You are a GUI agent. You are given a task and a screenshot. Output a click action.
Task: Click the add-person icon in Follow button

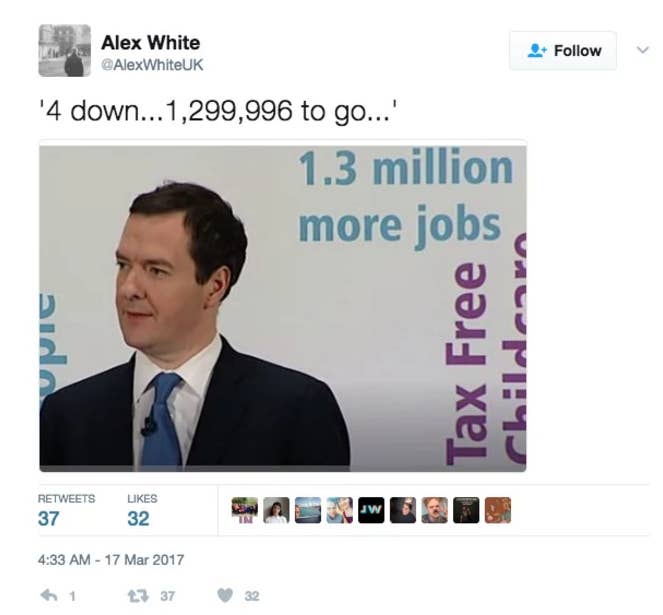[x=537, y=50]
